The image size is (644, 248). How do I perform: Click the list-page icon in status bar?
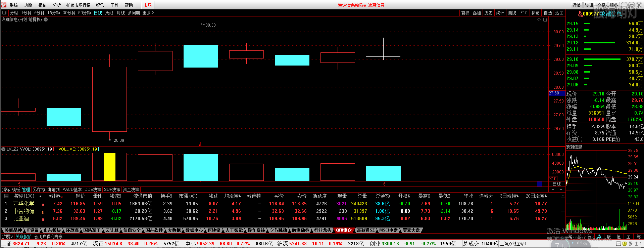click(618, 244)
